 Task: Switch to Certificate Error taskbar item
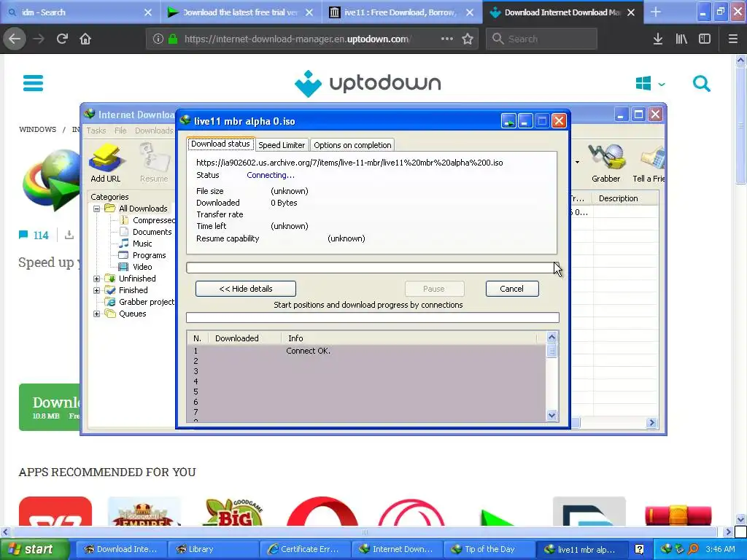pos(304,549)
